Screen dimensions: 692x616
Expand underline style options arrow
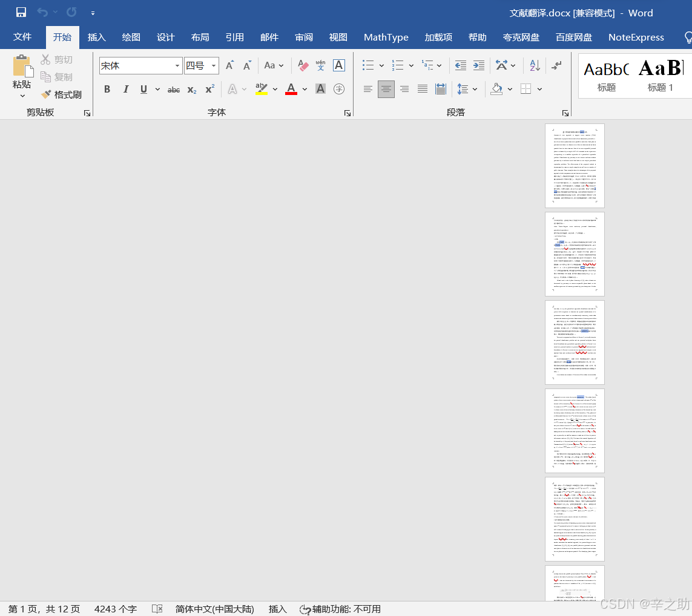point(157,90)
